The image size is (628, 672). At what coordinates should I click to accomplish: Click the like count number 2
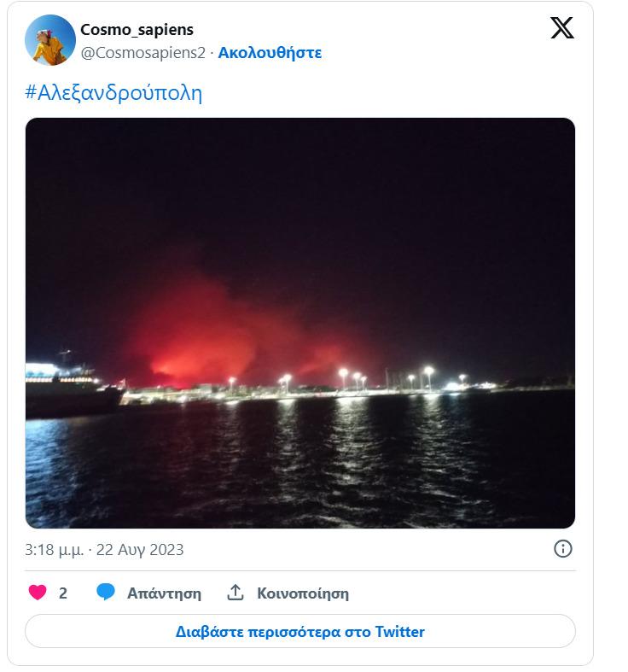(63, 593)
